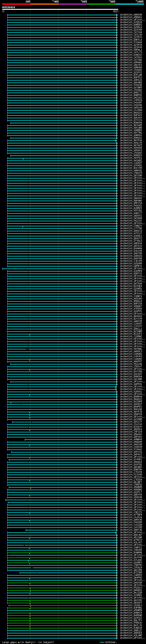
Task: Select the UniRef100_P23248 label
Action: [131, 474]
